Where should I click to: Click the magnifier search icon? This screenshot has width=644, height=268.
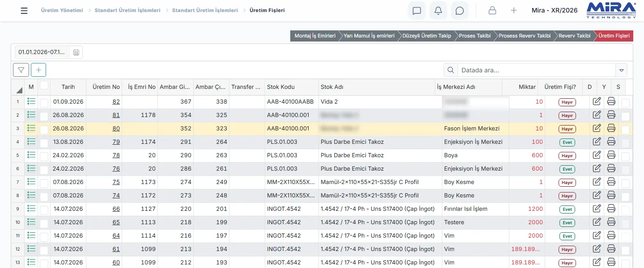(451, 70)
